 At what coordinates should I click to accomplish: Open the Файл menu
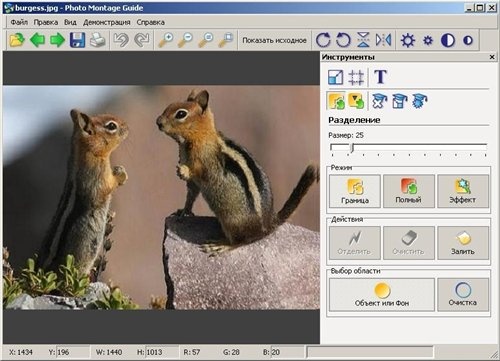(19, 22)
